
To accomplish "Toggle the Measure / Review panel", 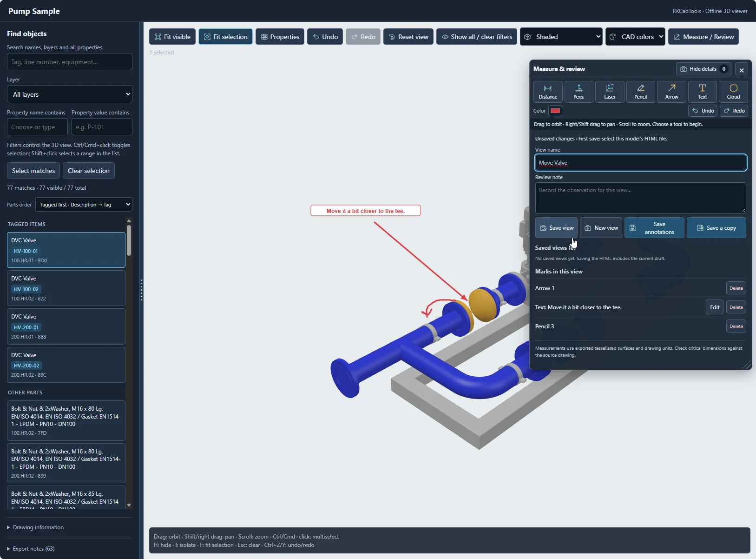I will (x=703, y=37).
